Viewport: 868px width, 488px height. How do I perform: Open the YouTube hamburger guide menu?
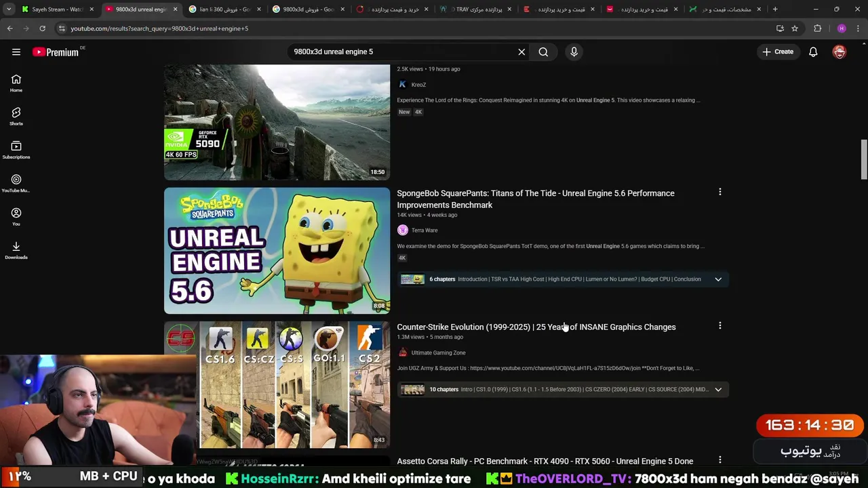click(x=16, y=52)
